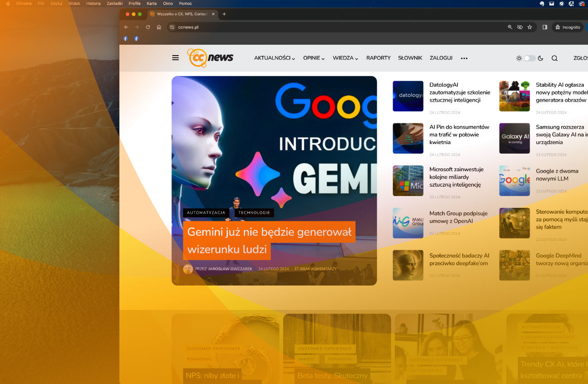
Task: Expand the AKTUALNOŚCI dropdown
Action: coord(274,58)
